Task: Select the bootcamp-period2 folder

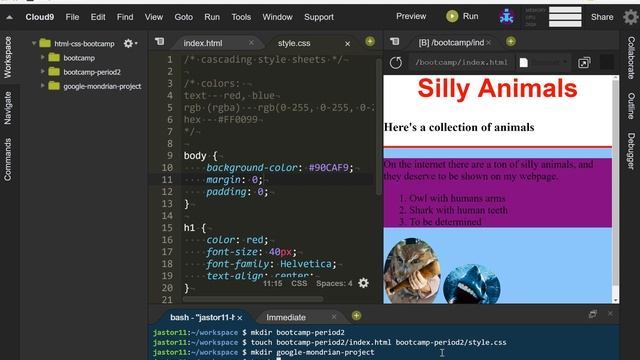Action: point(92,72)
